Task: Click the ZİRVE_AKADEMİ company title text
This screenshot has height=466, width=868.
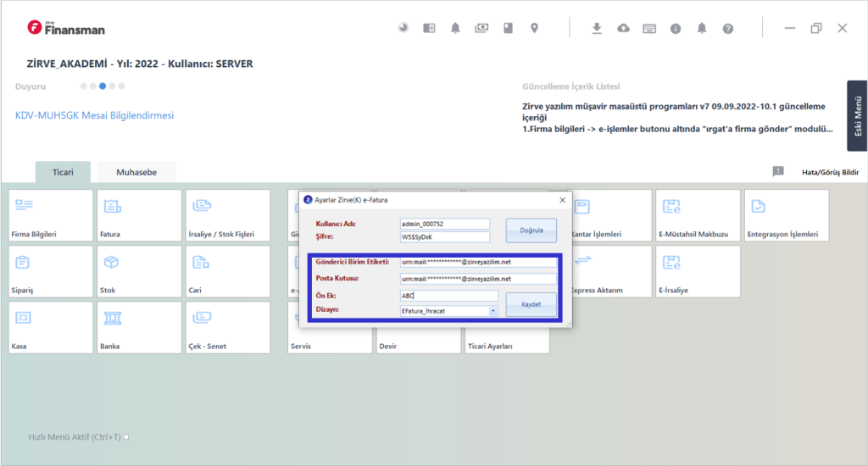Action: pos(140,64)
